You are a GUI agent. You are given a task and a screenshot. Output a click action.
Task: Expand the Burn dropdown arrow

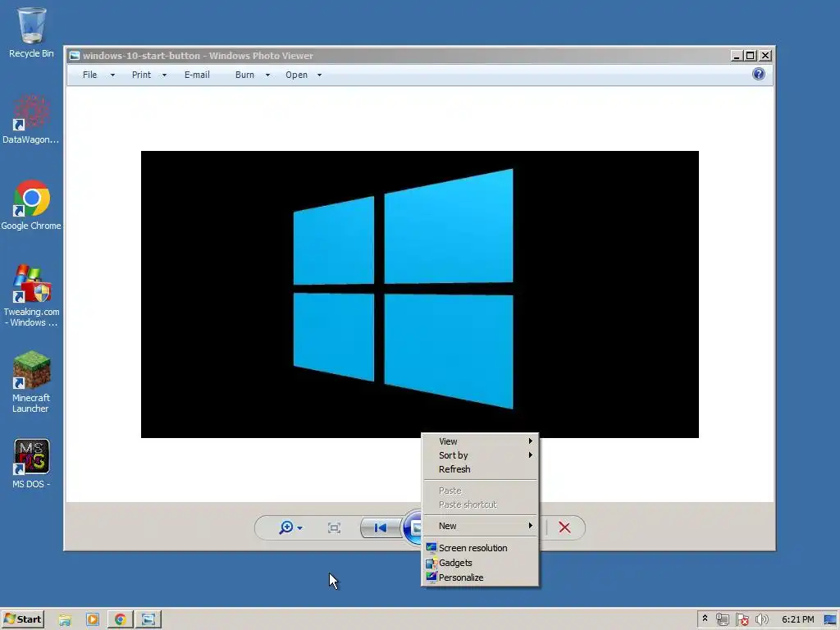pos(268,75)
